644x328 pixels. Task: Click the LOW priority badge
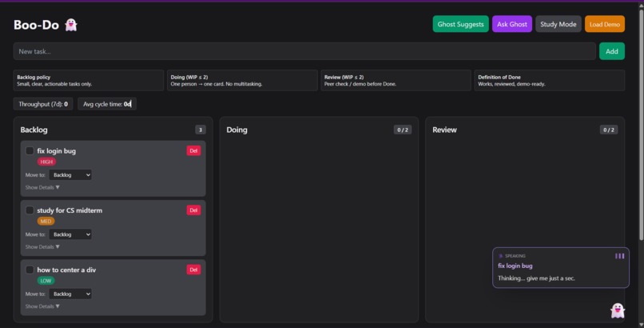point(46,281)
